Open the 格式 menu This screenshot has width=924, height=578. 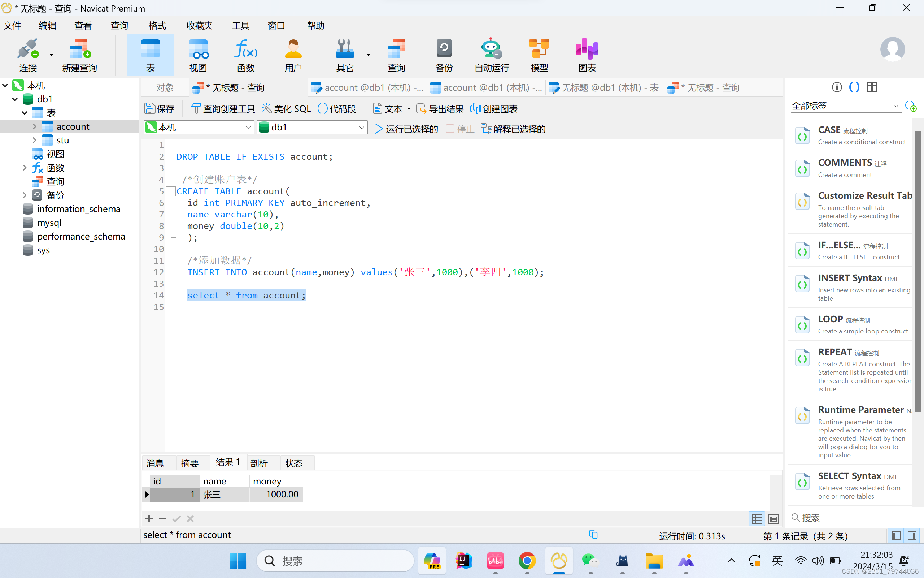[x=157, y=26]
